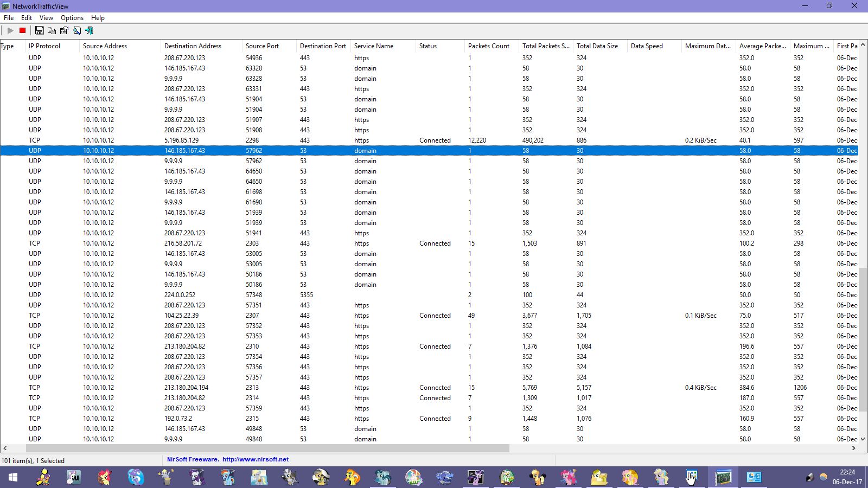This screenshot has width=868, height=488.
Task: Click the red Stop Capture button
Action: click(x=22, y=31)
